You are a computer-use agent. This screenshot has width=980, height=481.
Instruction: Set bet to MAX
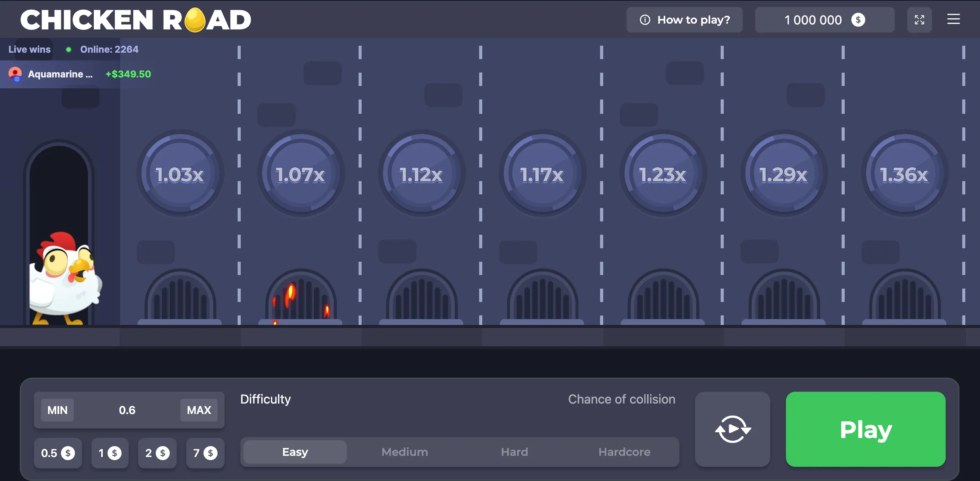199,410
